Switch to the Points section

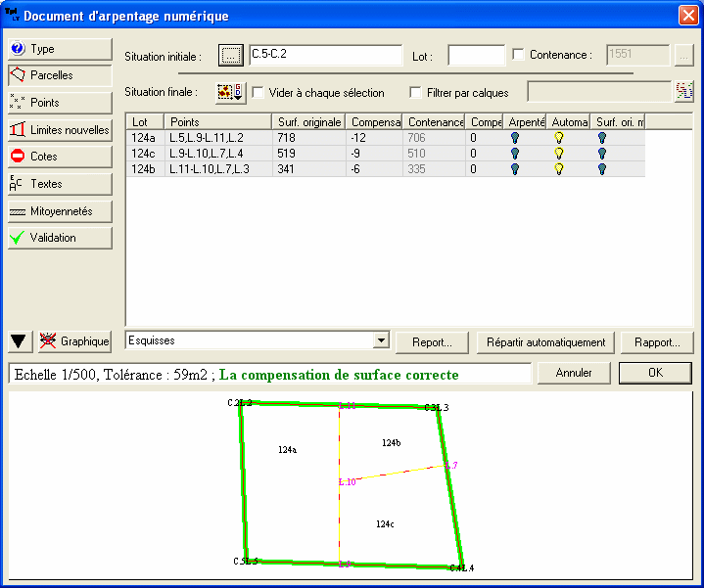[60, 103]
